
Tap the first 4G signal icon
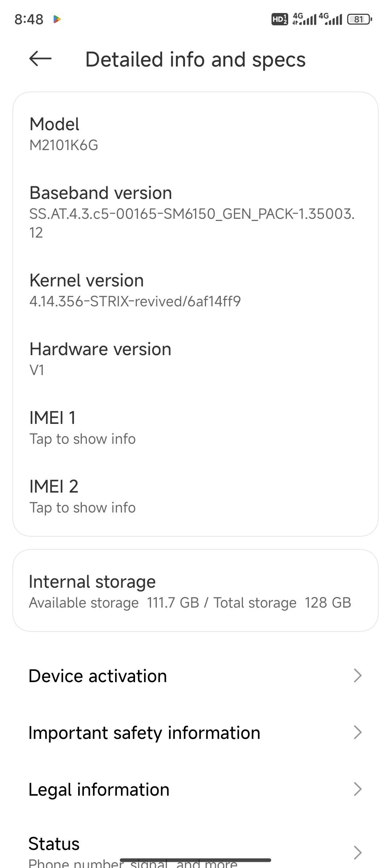(x=304, y=19)
